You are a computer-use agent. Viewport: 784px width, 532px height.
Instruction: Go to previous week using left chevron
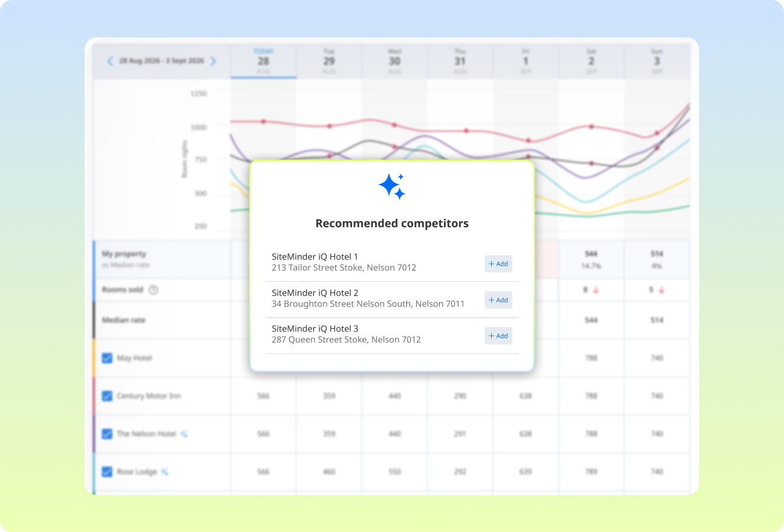[x=110, y=61]
